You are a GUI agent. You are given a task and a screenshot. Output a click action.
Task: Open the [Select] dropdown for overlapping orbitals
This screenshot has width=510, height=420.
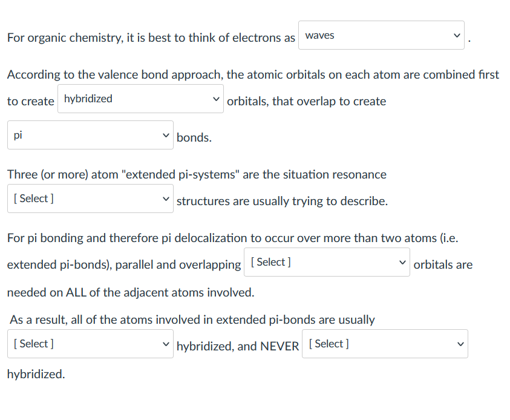click(327, 262)
